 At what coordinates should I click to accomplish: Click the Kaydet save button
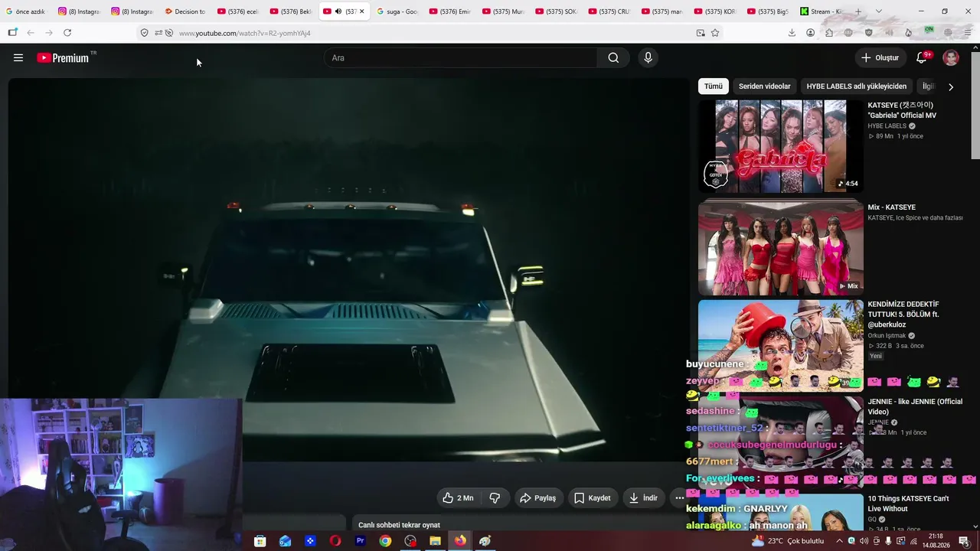pyautogui.click(x=592, y=498)
